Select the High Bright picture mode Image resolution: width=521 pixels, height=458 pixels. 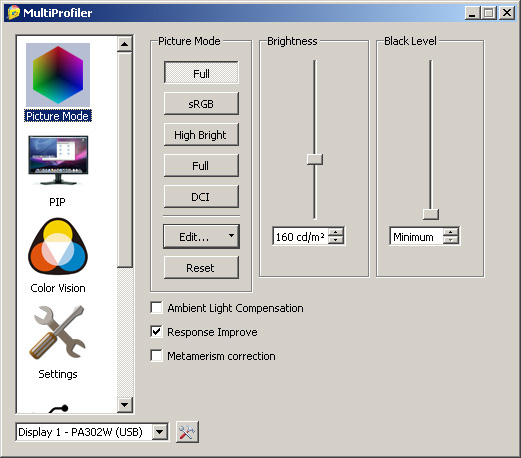(x=201, y=135)
